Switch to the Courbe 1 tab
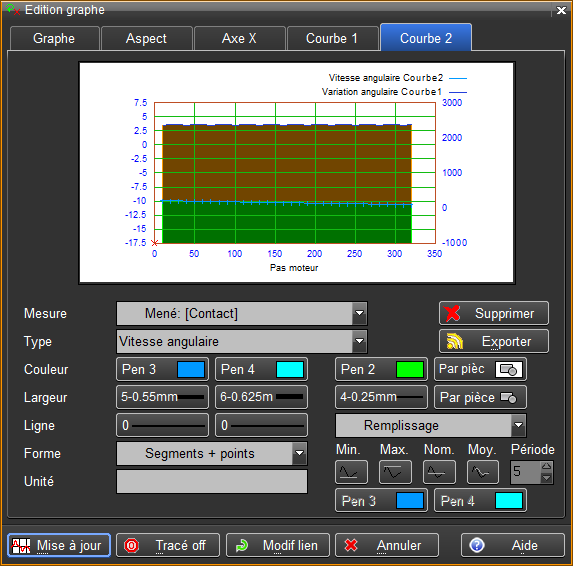 coord(333,38)
